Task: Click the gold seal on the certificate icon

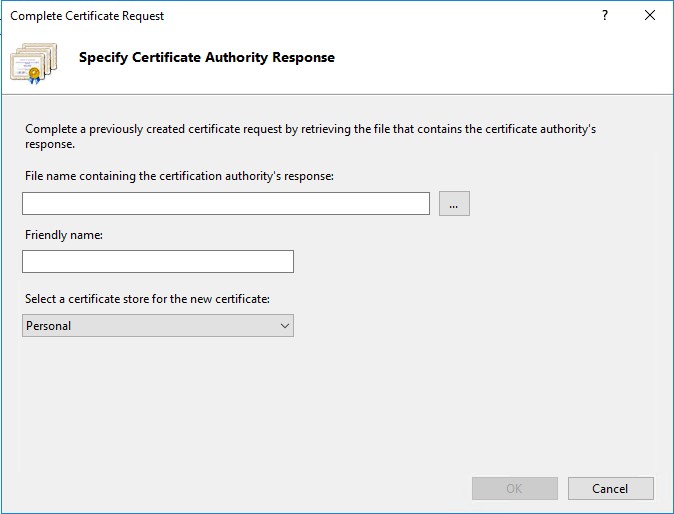Action: (x=34, y=74)
